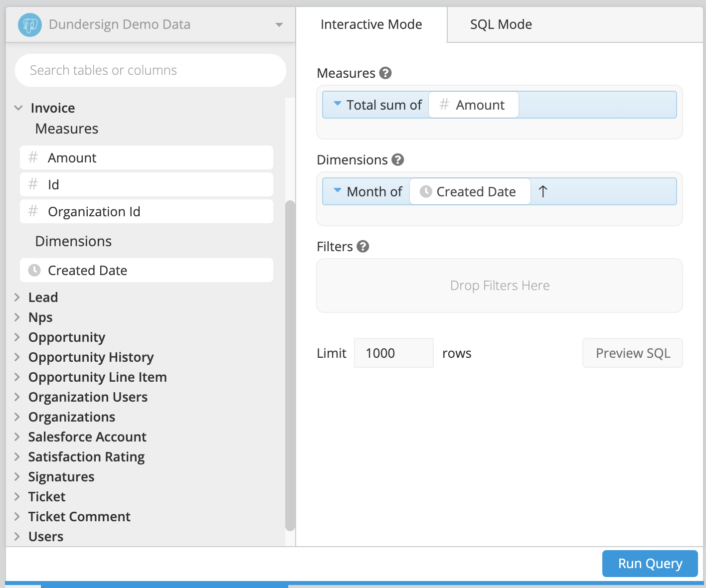The height and width of the screenshot is (588, 706).
Task: Click the clock icon beside Created Date in sidebar
Action: 34,270
